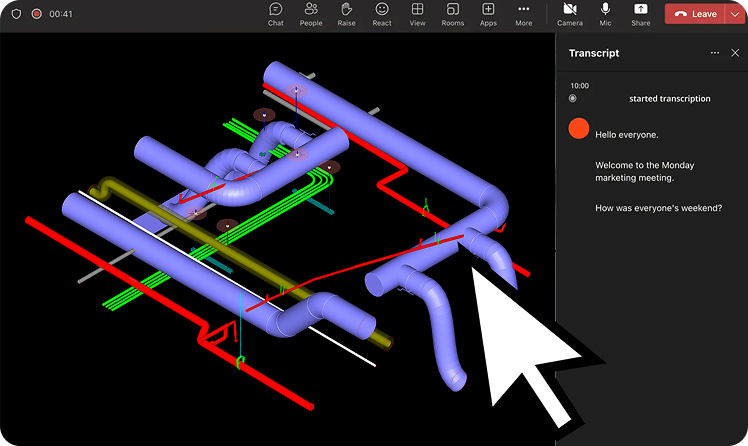This screenshot has height=446, width=748.
Task: Click the orange speaker avatar
Action: [x=578, y=128]
